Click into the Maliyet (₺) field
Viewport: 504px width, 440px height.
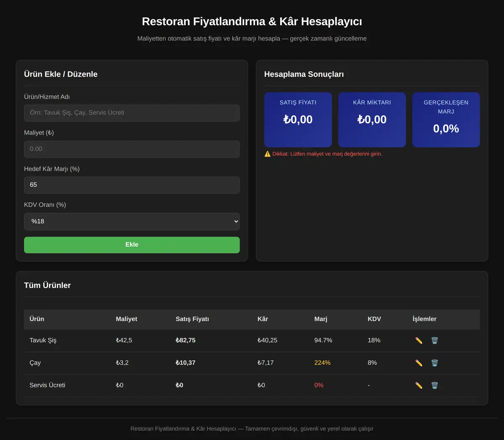click(132, 149)
